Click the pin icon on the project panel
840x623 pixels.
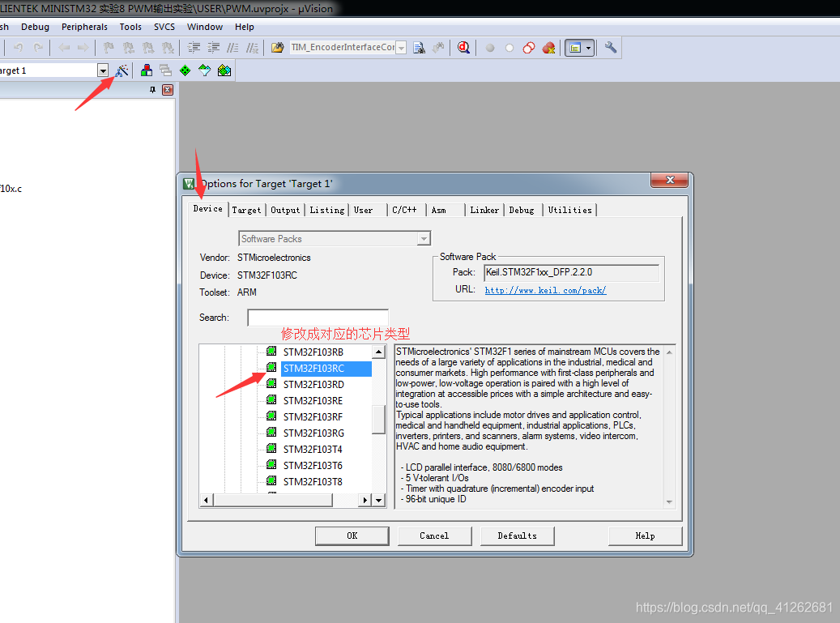152,89
